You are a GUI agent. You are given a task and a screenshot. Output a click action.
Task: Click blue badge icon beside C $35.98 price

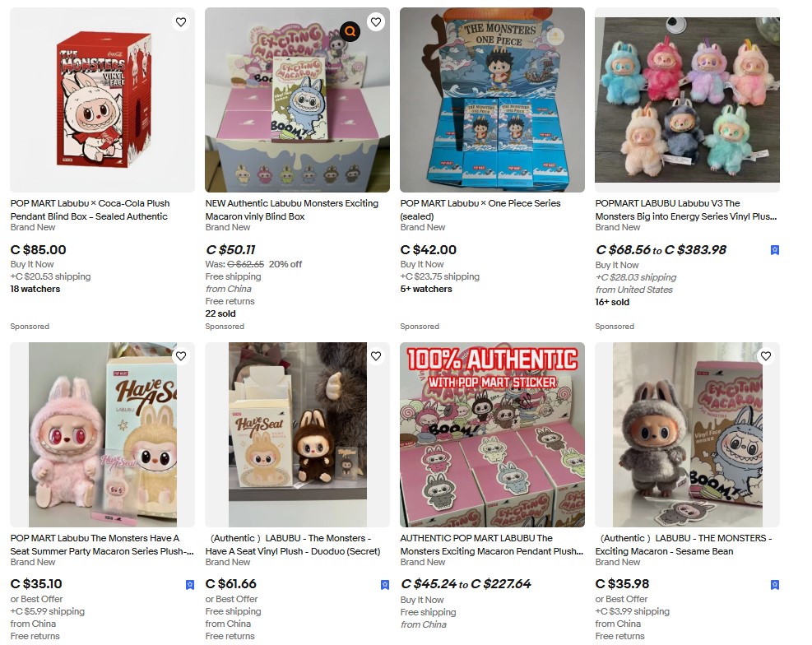(775, 584)
